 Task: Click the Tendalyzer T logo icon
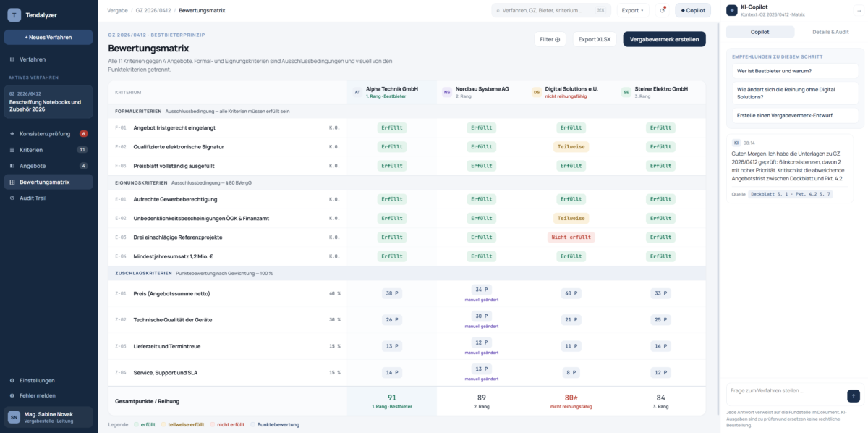[14, 14]
